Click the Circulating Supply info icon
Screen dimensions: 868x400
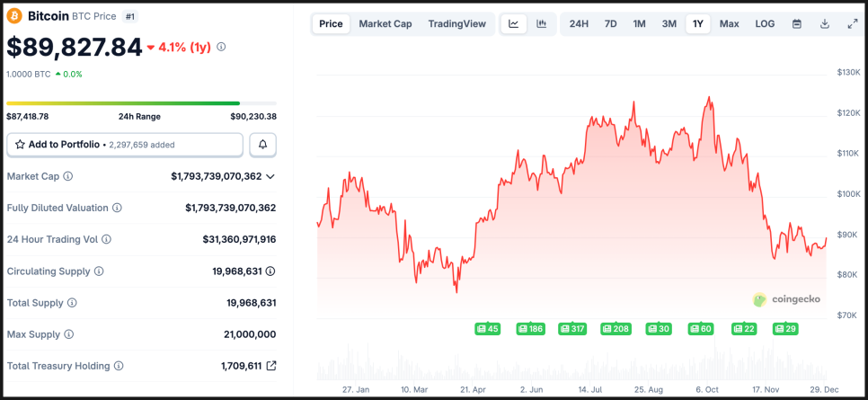click(x=99, y=271)
